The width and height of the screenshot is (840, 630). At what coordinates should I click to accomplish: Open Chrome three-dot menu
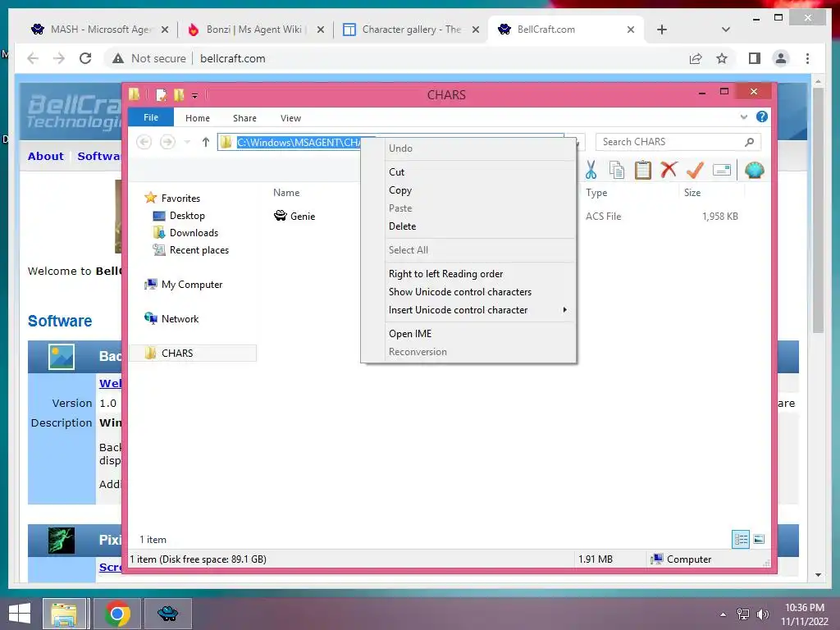(x=807, y=58)
